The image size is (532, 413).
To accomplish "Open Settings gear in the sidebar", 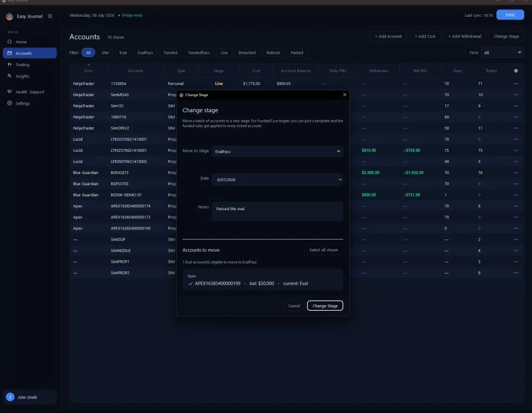I will 9,103.
